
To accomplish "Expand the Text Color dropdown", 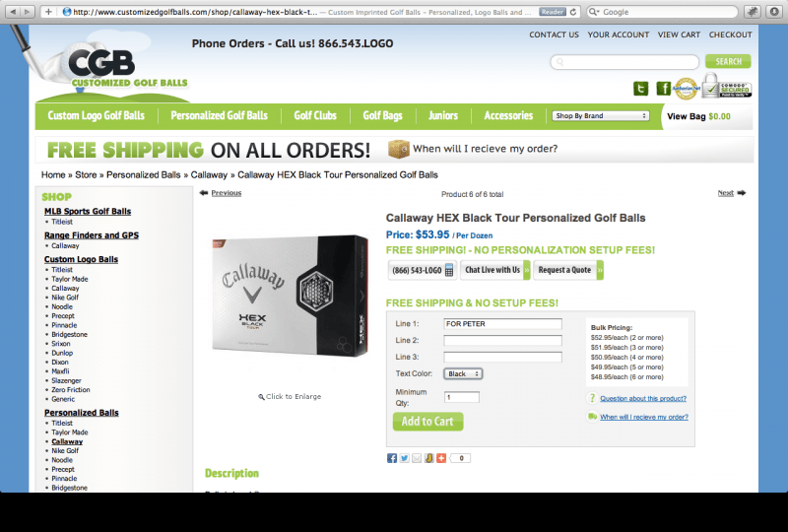I will [463, 373].
